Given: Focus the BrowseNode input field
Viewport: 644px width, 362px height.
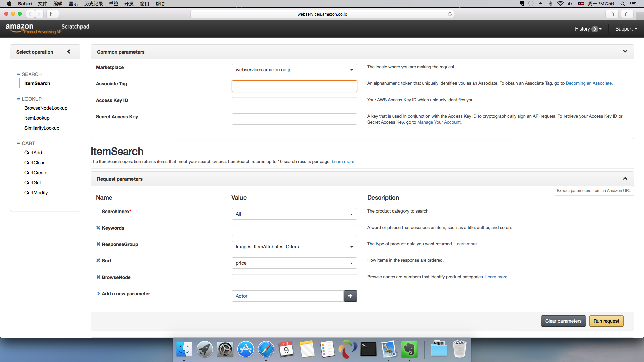Looking at the screenshot, I should coord(294,280).
